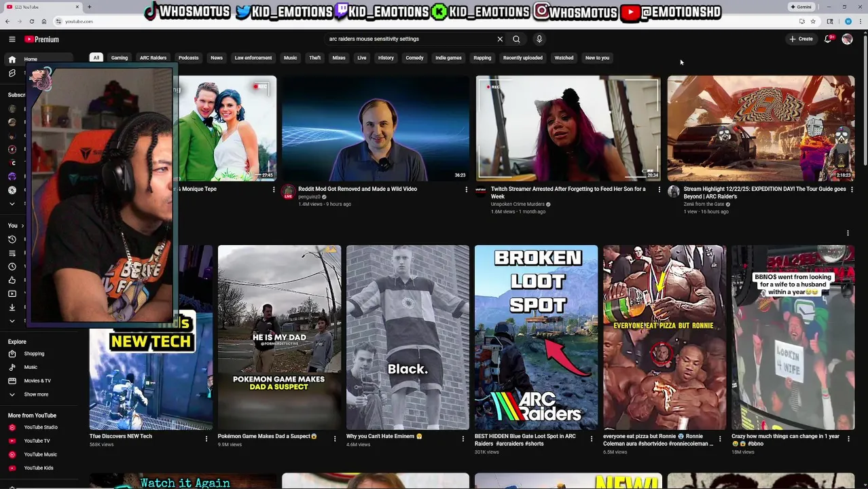The height and width of the screenshot is (489, 868).
Task: Click inside the YouTube search field
Action: click(x=411, y=39)
